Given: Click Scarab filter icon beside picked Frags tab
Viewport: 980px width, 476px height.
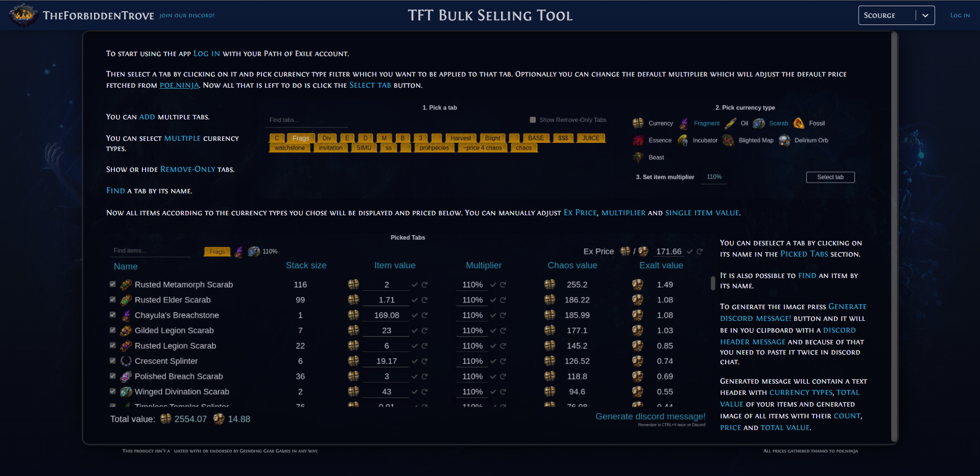Looking at the screenshot, I should point(254,252).
